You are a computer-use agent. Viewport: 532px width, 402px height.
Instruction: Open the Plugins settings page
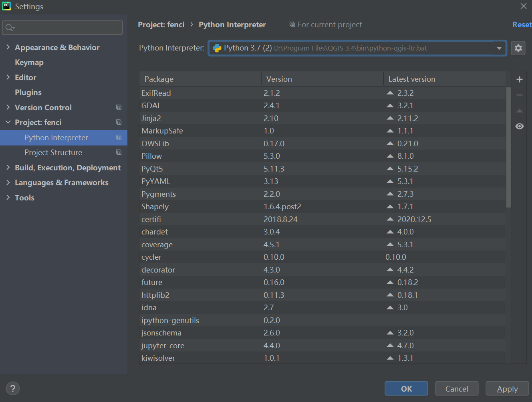[x=28, y=92]
